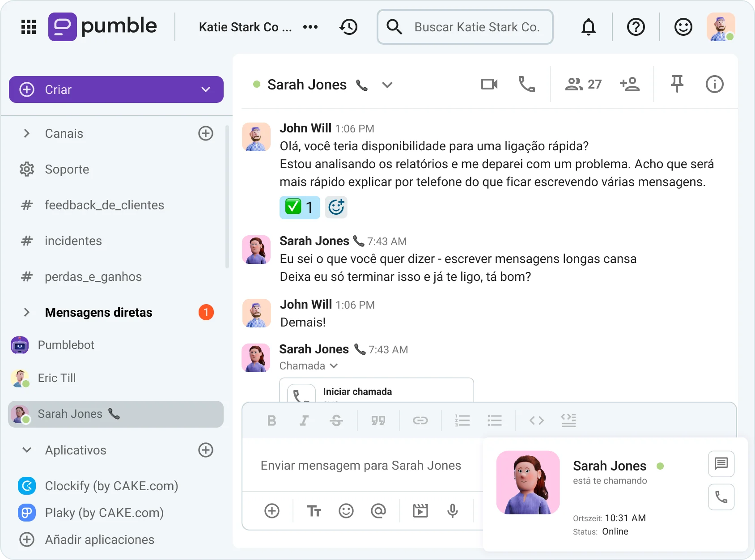755x560 pixels.
Task: Open the pinned messages panel
Action: coord(677,84)
